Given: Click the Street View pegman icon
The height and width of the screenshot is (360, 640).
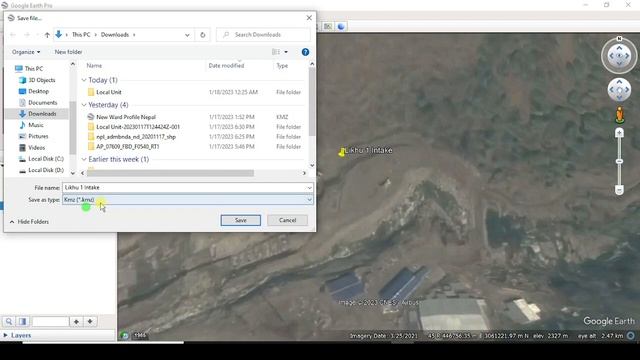Looking at the screenshot, I should (620, 115).
